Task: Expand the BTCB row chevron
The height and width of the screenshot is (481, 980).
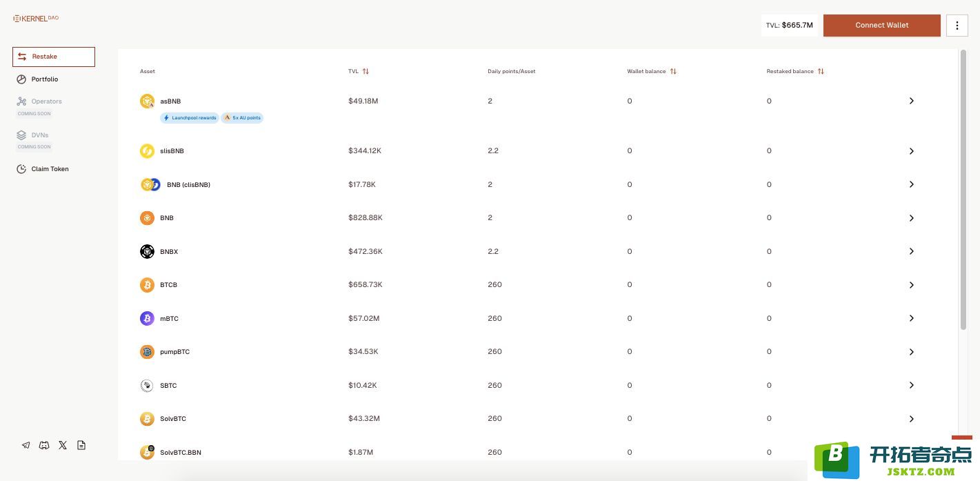Action: pos(911,285)
